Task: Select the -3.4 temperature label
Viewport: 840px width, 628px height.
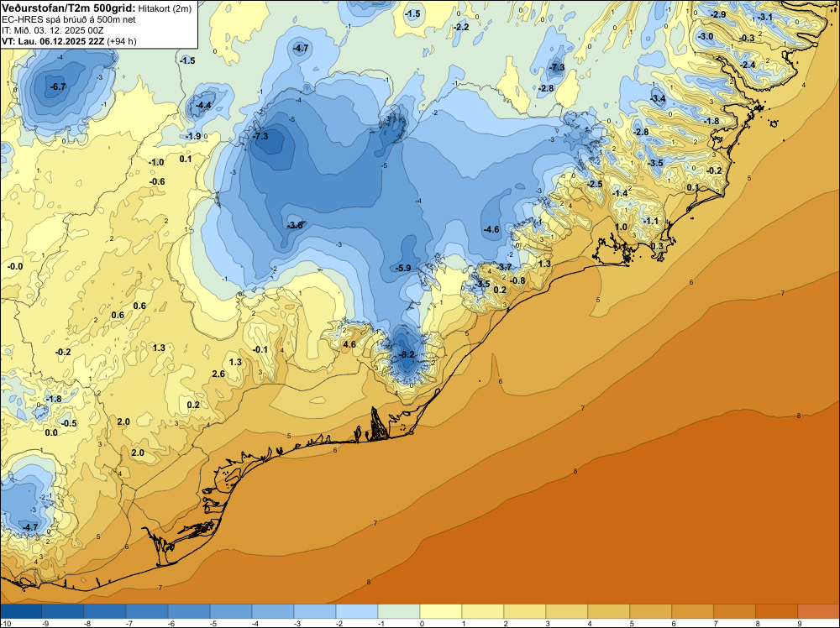Action: [658, 98]
